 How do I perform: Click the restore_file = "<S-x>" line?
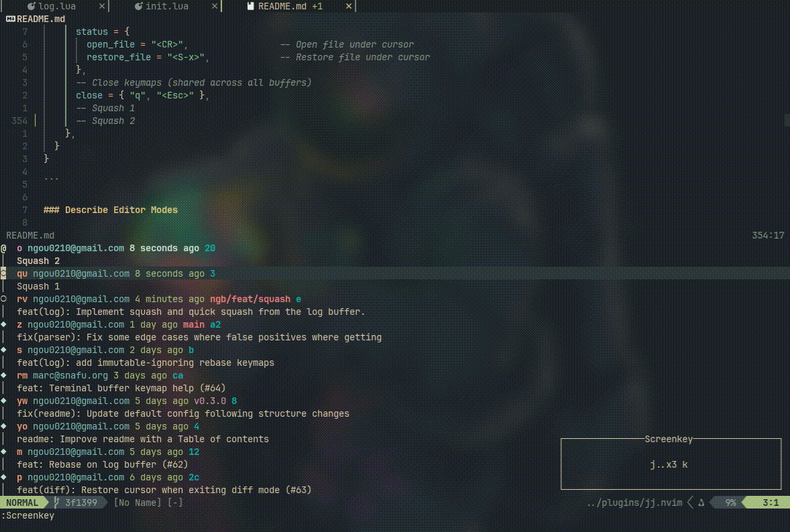pos(148,58)
